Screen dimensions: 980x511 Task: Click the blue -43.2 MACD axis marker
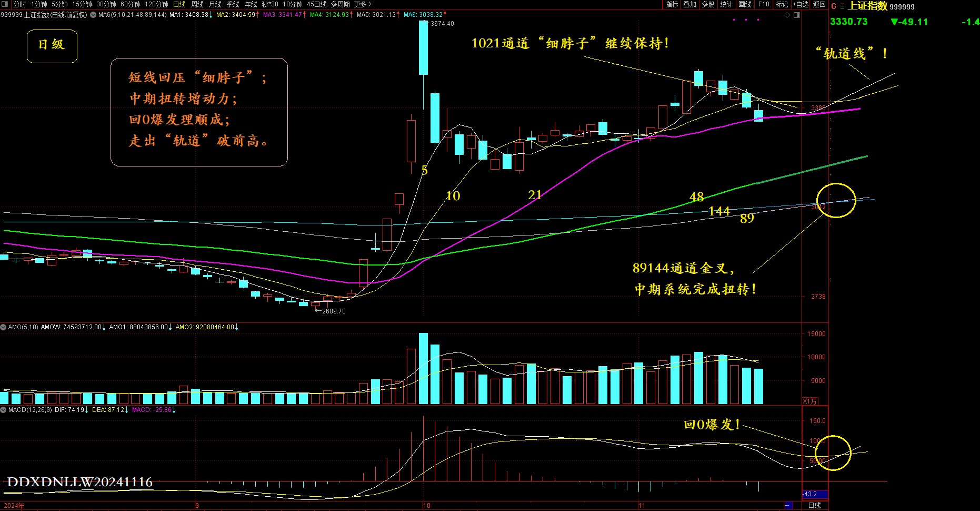point(815,494)
